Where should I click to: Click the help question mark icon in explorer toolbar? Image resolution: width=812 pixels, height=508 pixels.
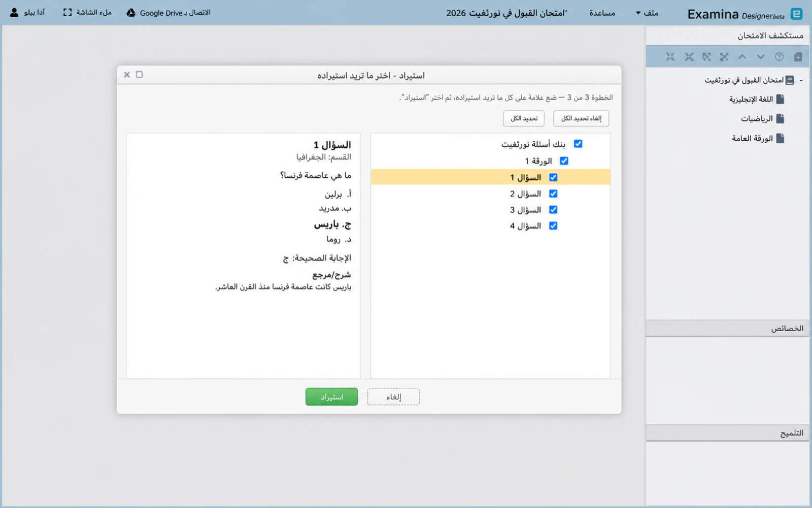click(779, 57)
